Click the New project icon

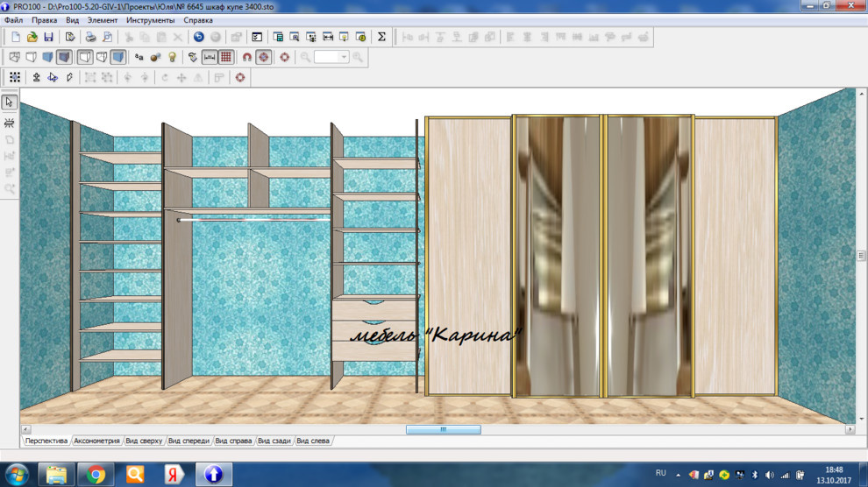pyautogui.click(x=15, y=37)
